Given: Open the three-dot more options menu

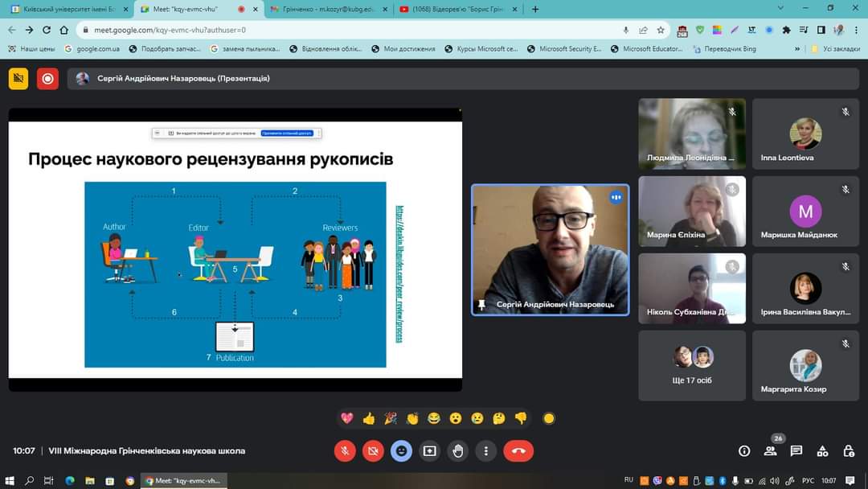Looking at the screenshot, I should pos(486,451).
